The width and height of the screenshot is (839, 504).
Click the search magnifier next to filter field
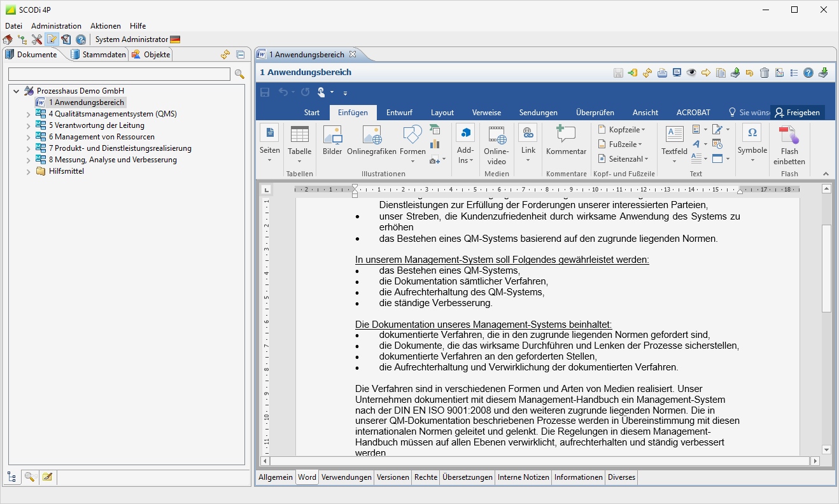coord(239,74)
